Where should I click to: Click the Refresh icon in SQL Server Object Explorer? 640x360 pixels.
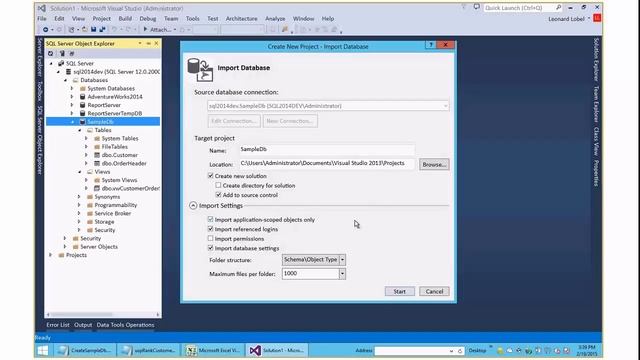pos(51,53)
